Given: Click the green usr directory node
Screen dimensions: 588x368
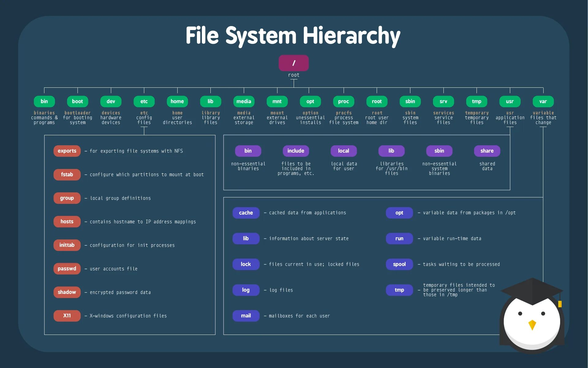Looking at the screenshot, I should click(510, 102).
